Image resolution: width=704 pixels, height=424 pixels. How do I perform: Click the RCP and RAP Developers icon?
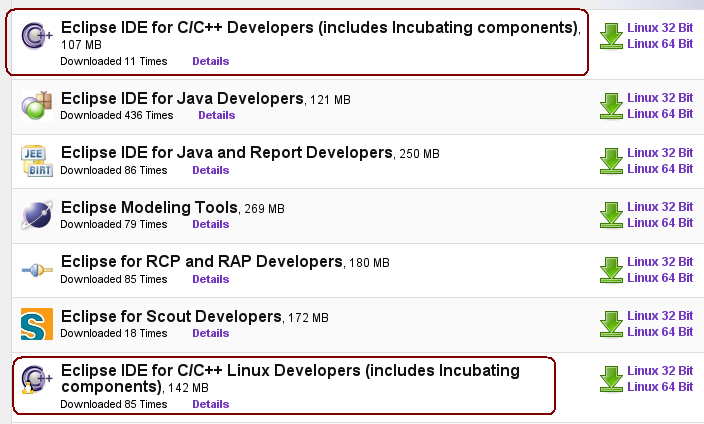pos(36,270)
